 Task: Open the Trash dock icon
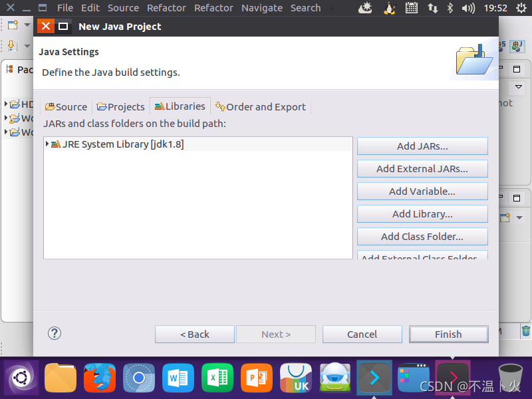point(511,378)
